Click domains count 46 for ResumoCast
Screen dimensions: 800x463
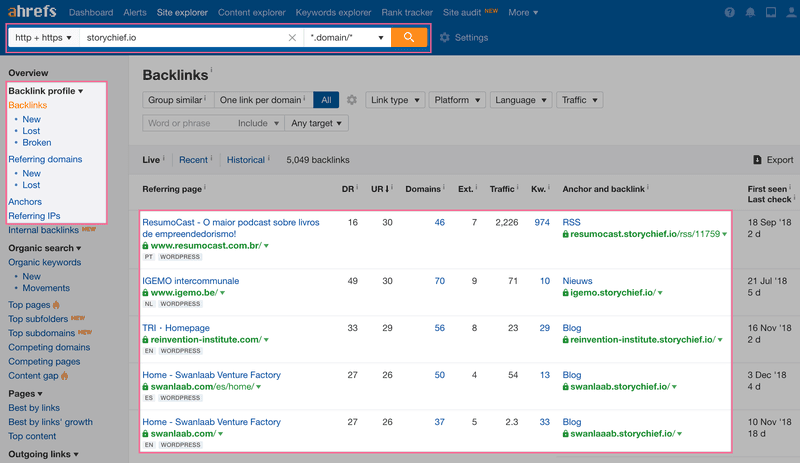[x=439, y=223]
